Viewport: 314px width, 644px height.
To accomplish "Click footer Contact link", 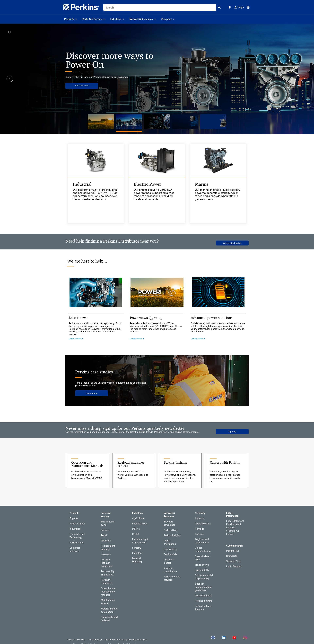I will (x=70, y=640).
